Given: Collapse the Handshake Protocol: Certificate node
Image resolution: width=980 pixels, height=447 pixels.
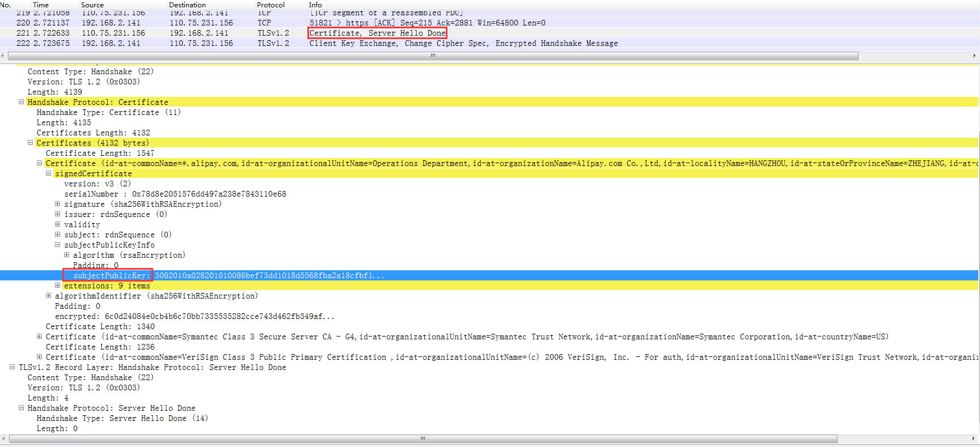Looking at the screenshot, I should click(x=21, y=102).
